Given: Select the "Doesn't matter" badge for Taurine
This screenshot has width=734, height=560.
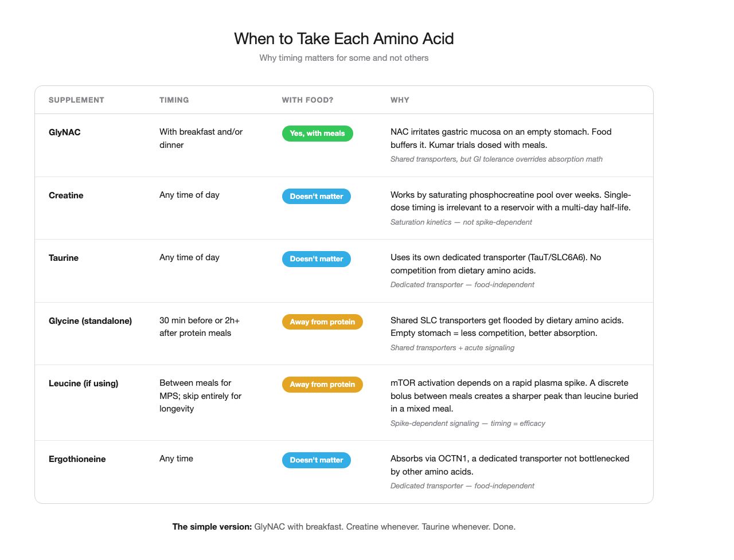Looking at the screenshot, I should tap(316, 259).
